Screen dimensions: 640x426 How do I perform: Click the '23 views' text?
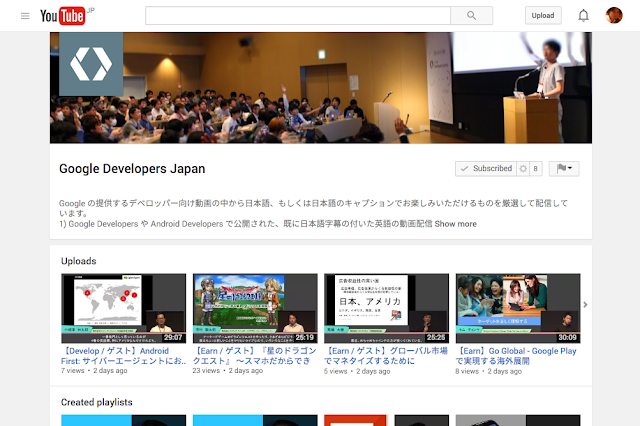coord(206,371)
